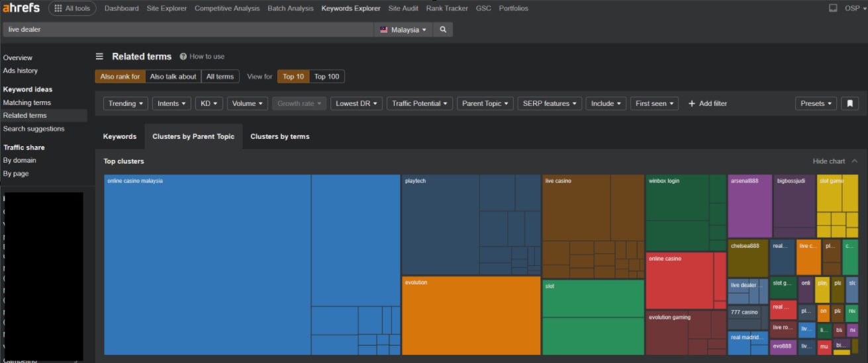
Task: Open Rank Tracker
Action: point(447,9)
